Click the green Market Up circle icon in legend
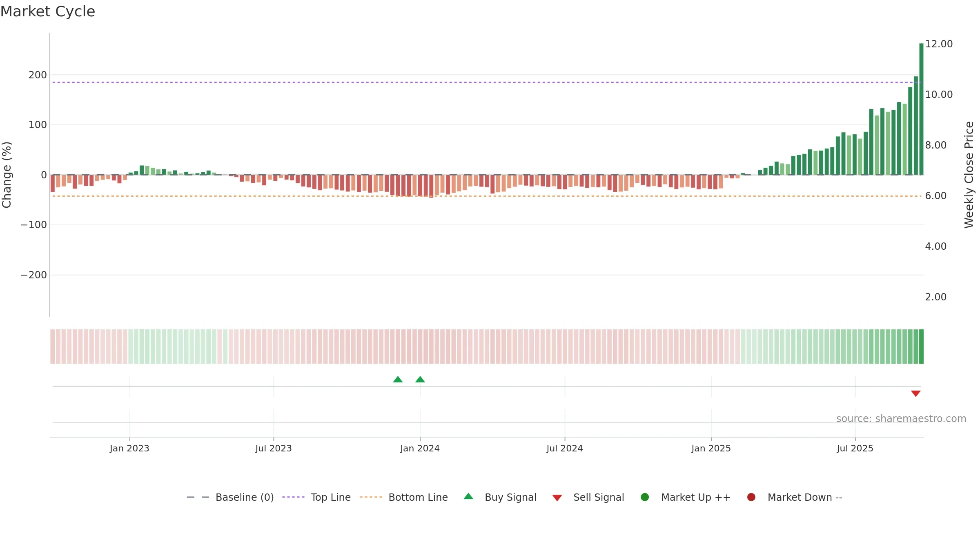980x551 pixels. coord(645,497)
